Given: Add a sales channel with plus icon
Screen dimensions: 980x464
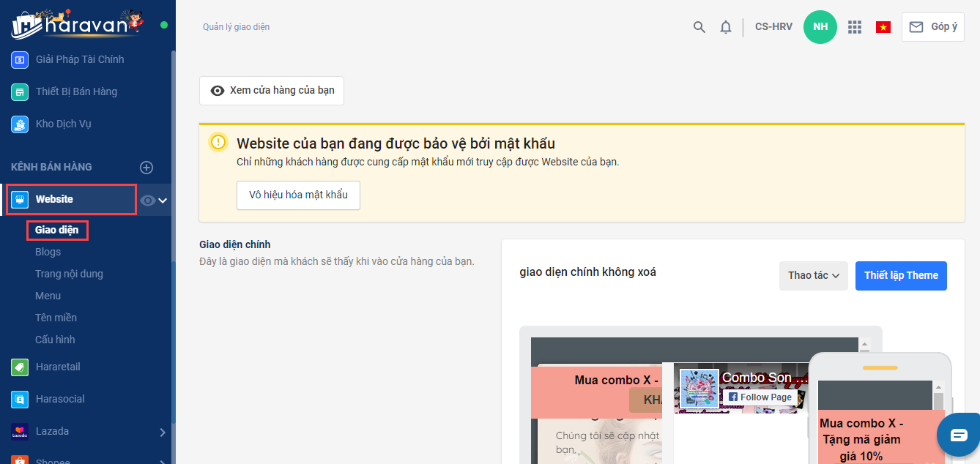Looking at the screenshot, I should click(x=146, y=168).
